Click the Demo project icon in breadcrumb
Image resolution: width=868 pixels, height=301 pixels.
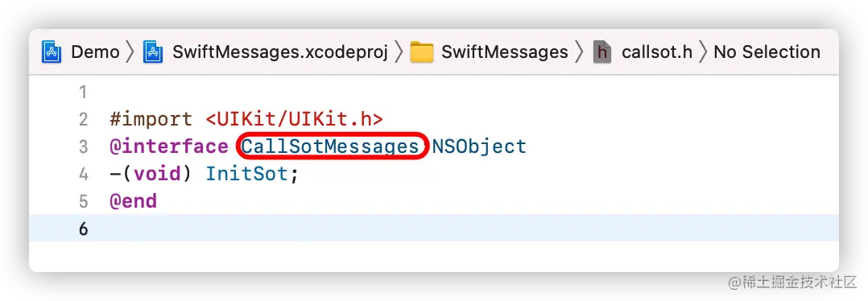tap(52, 52)
